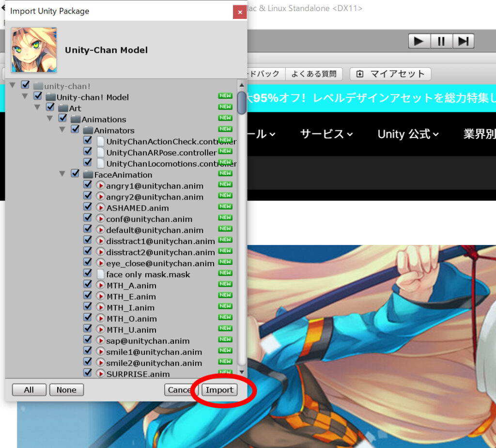Click the angry2@unitychan.anim animation icon
The width and height of the screenshot is (496, 448).
[x=100, y=197]
